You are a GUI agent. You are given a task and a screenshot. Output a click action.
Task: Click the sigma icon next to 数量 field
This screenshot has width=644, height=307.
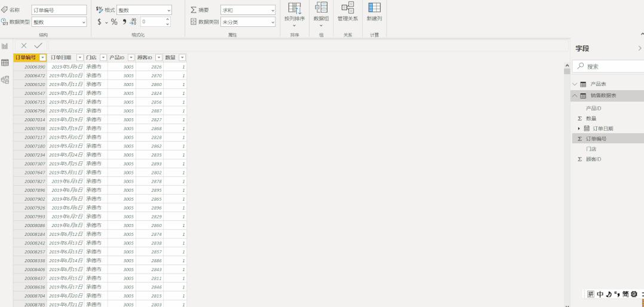[x=580, y=119]
